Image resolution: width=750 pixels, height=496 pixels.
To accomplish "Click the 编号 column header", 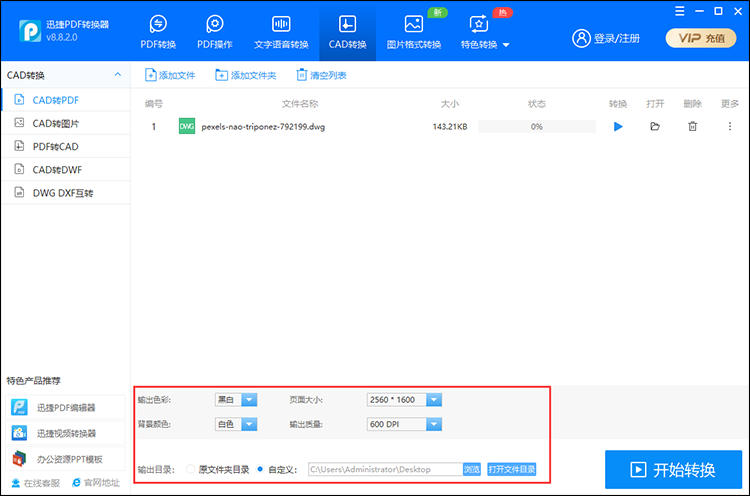I will coord(154,104).
